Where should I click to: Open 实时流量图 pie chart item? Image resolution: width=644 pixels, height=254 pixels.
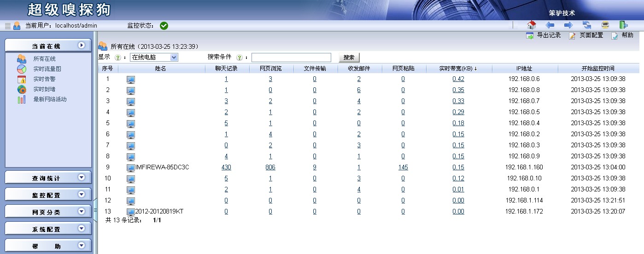[x=47, y=69]
